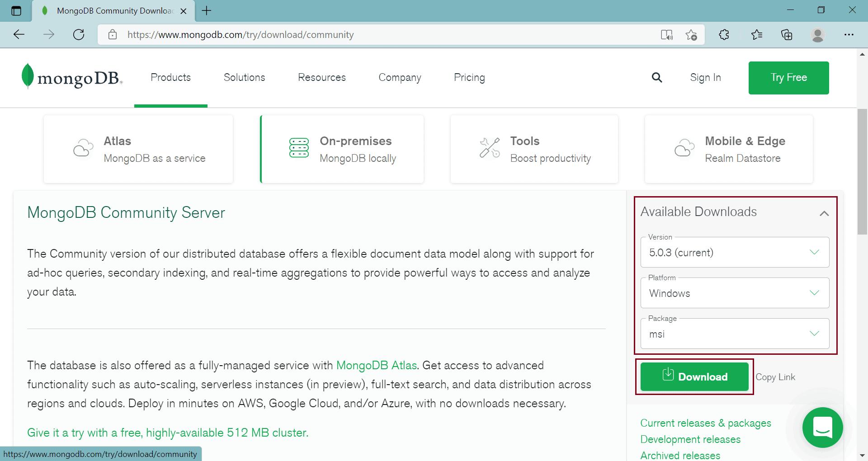Click the browser address bar
This screenshot has width=868, height=461.
(x=316, y=34)
